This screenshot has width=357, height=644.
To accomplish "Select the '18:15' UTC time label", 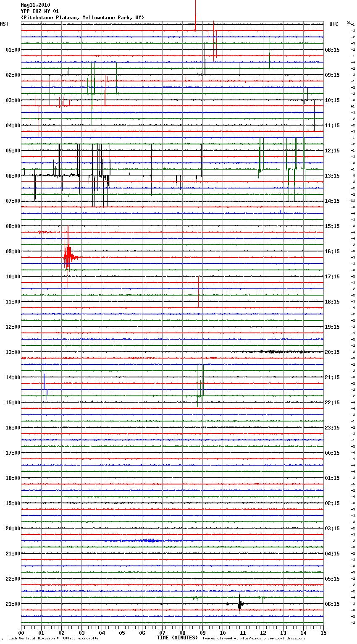I will [x=332, y=302].
